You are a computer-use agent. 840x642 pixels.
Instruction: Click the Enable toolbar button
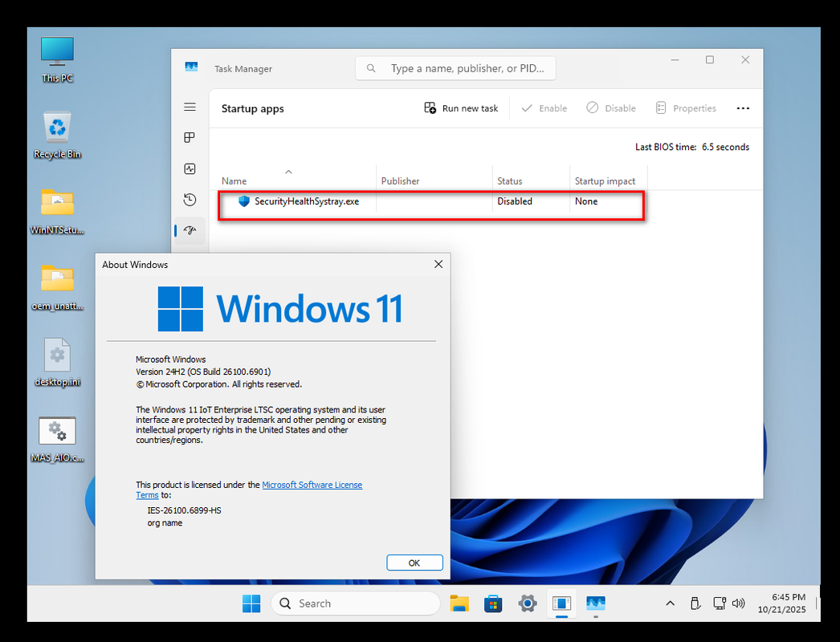click(544, 108)
